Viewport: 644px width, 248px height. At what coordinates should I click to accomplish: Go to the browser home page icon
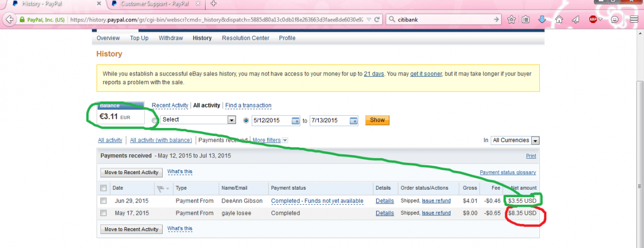[x=559, y=19]
